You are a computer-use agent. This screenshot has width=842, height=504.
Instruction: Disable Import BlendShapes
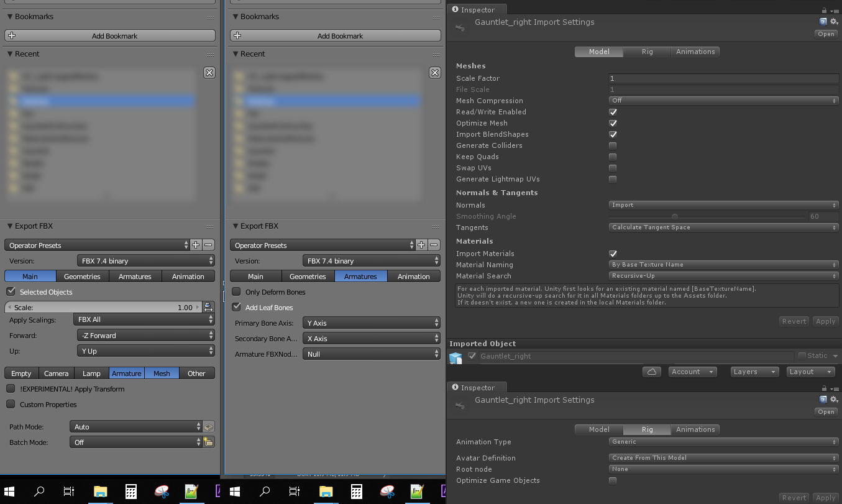click(x=613, y=134)
